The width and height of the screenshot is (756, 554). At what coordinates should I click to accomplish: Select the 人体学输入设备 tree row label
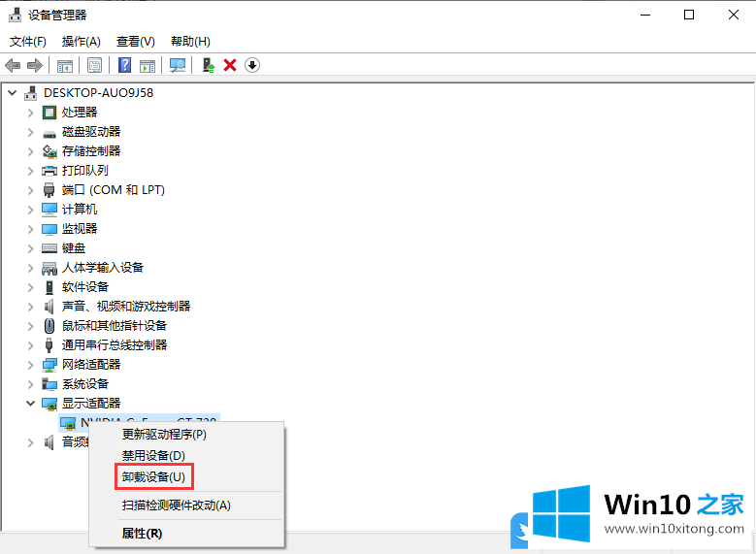103,268
